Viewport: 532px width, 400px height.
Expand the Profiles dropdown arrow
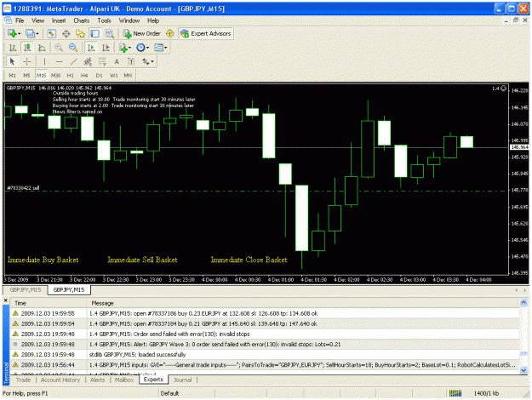(37, 33)
